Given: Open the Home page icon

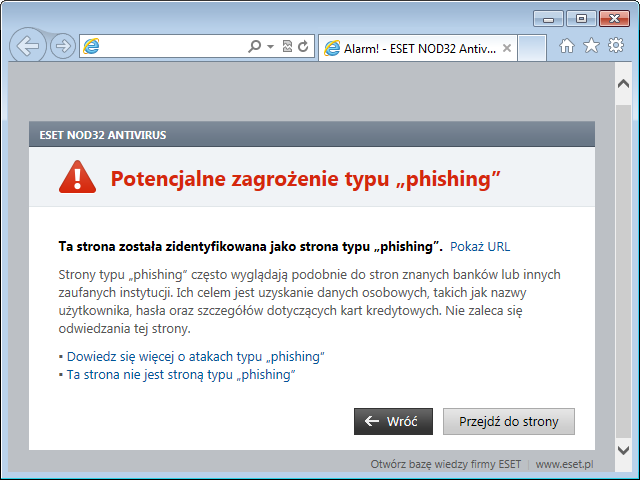Looking at the screenshot, I should [x=567, y=46].
